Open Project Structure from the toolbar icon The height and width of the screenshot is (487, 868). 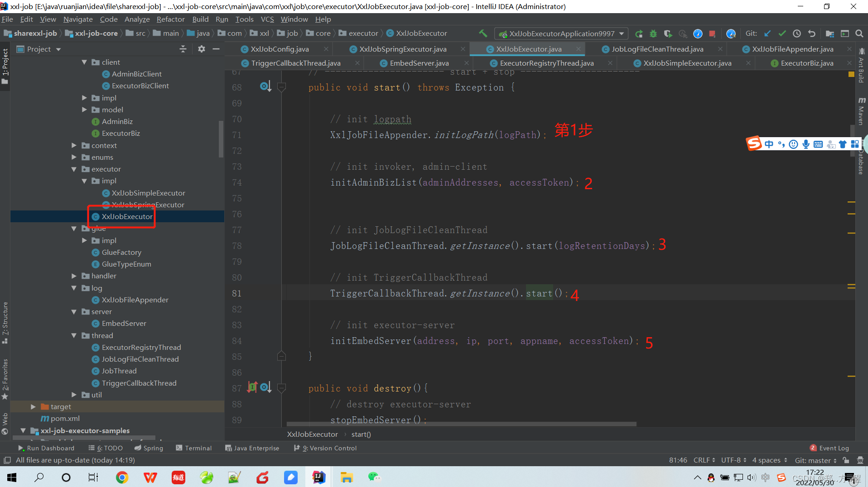tap(830, 33)
